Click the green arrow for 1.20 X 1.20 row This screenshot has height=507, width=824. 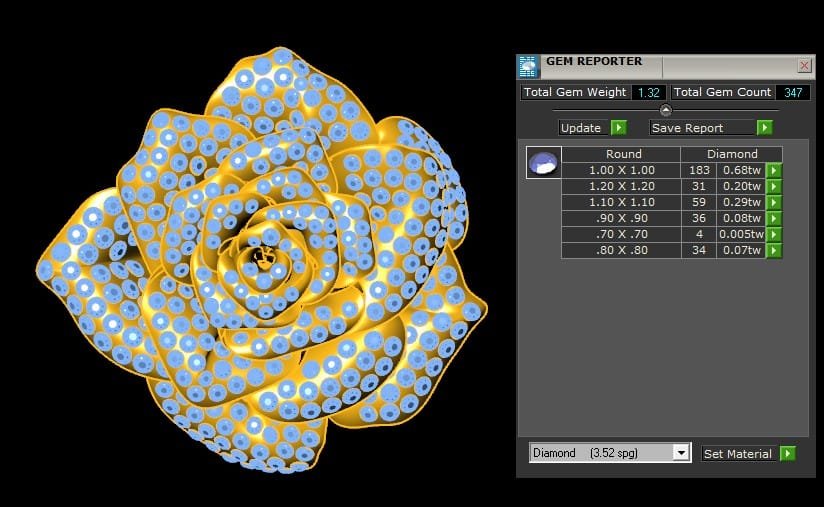pyautogui.click(x=773, y=187)
